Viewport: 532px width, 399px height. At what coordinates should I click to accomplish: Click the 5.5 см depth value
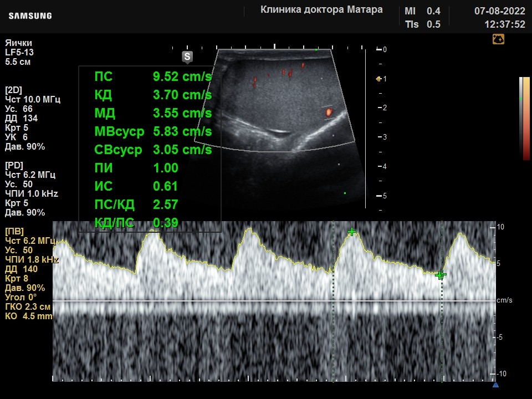18,62
